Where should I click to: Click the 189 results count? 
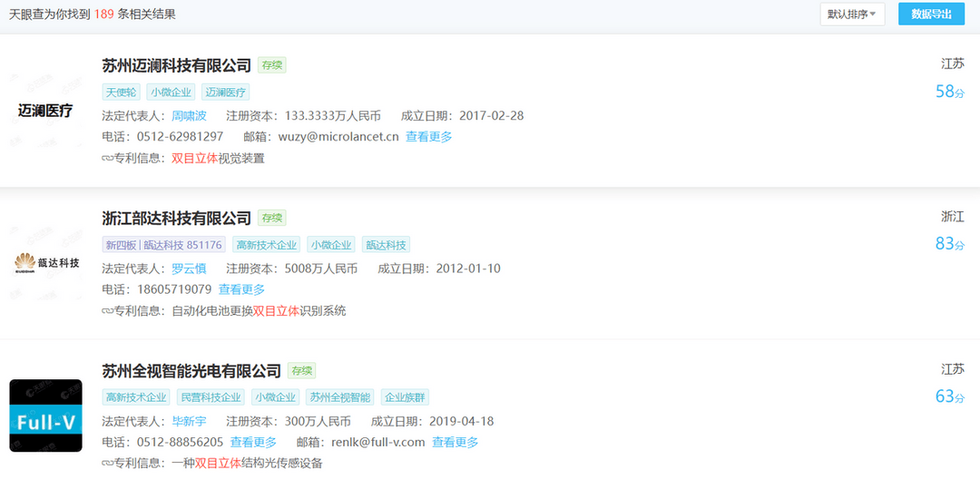tap(103, 15)
